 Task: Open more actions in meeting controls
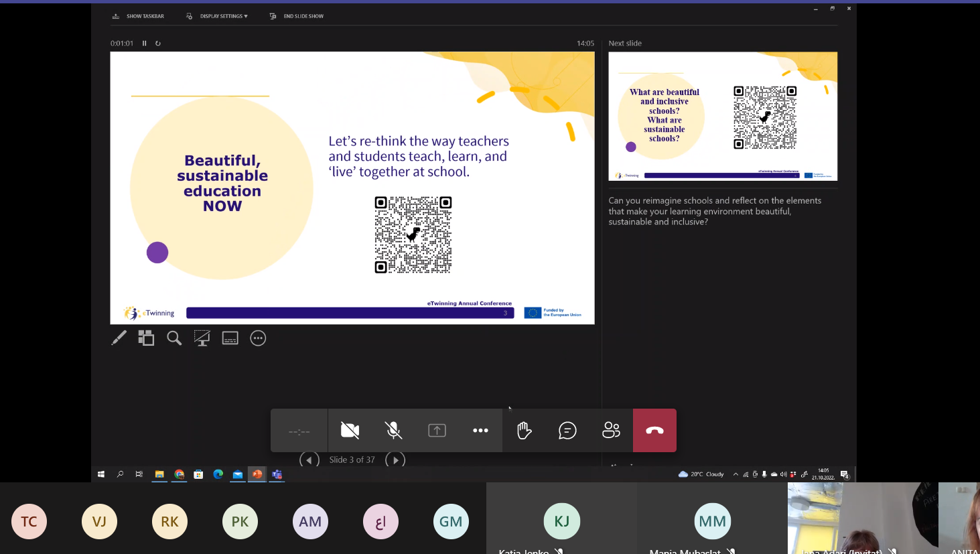[x=480, y=430]
